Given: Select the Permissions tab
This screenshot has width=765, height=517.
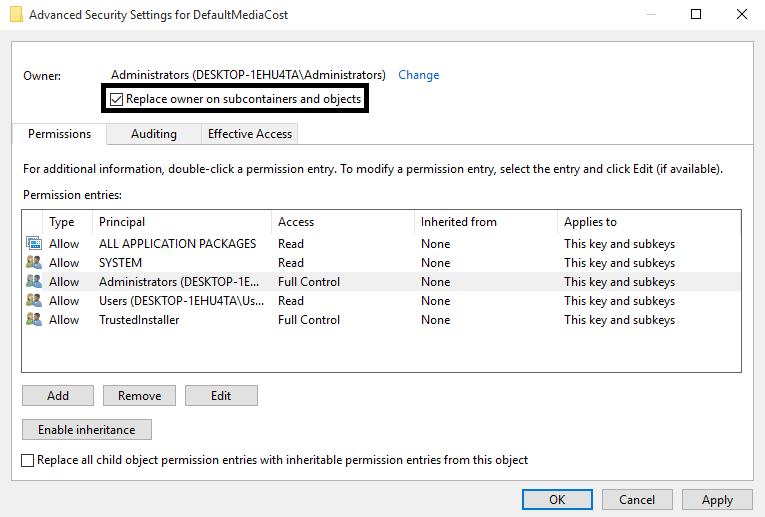Looking at the screenshot, I should [x=59, y=134].
